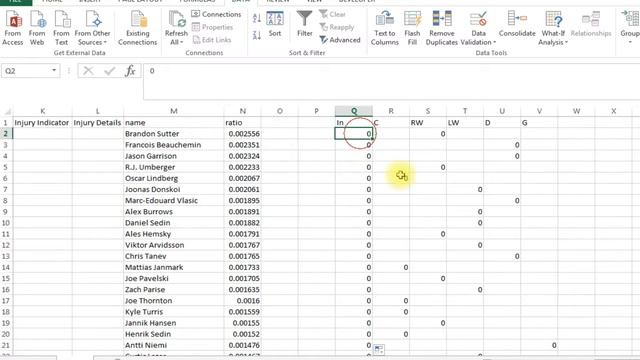Select cell containing Kyle Turris
Viewport: 640px width, 360px height.
[173, 312]
